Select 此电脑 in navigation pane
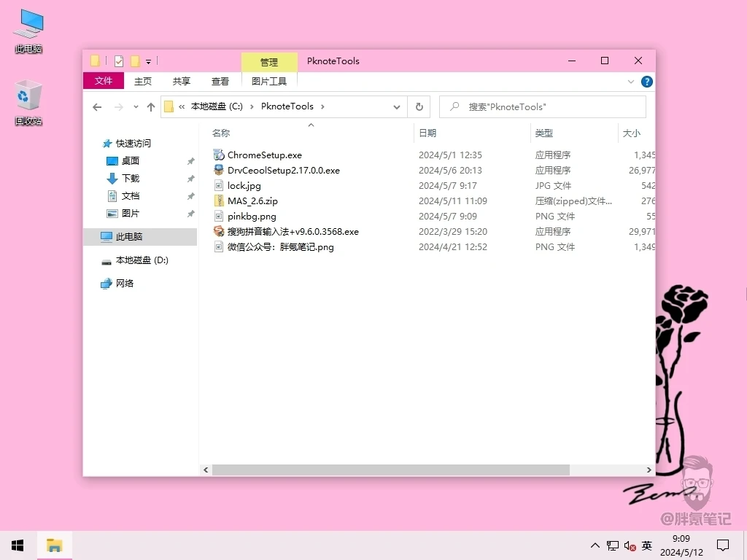Screen dimensions: 747x560 (140, 237)
